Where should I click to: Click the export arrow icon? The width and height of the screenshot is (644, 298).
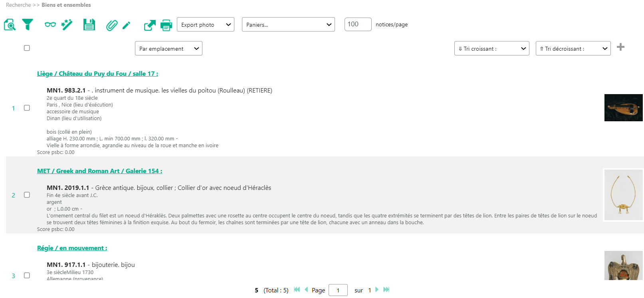tap(150, 26)
